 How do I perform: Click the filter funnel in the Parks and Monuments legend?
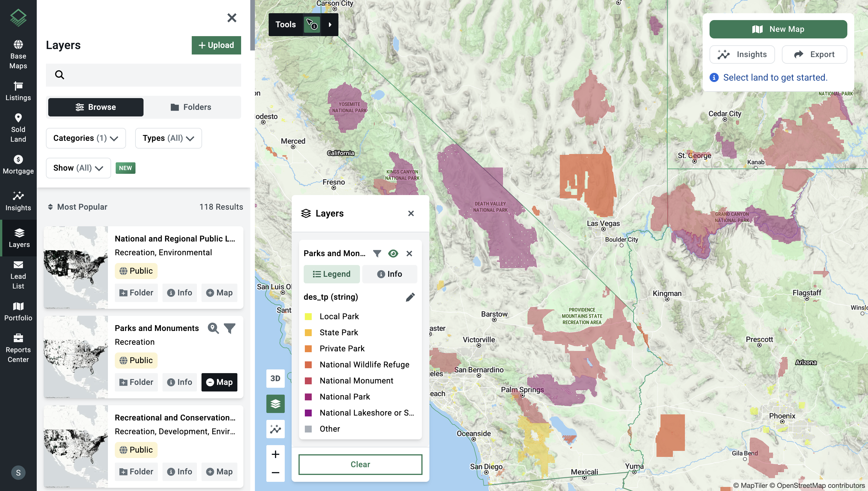pos(377,253)
